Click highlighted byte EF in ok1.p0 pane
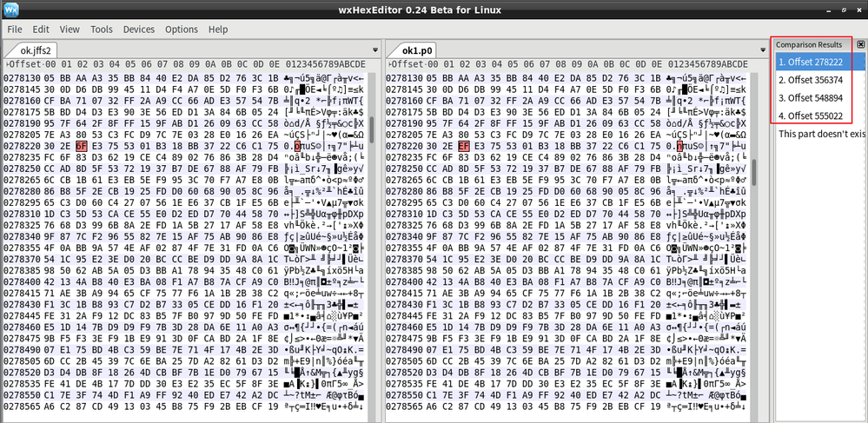This screenshot has width=868, height=423. [464, 146]
